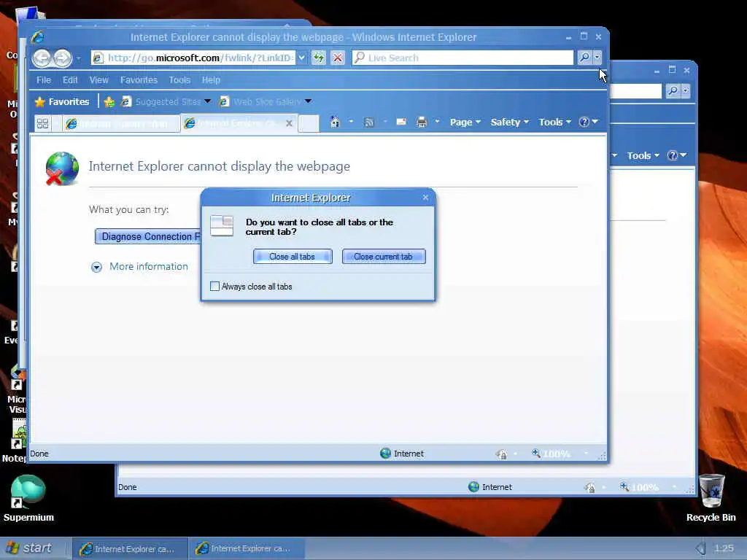Screen dimensions: 747x560
Task: Open the recent pages dropdown beside Forward
Action: [x=79, y=58]
